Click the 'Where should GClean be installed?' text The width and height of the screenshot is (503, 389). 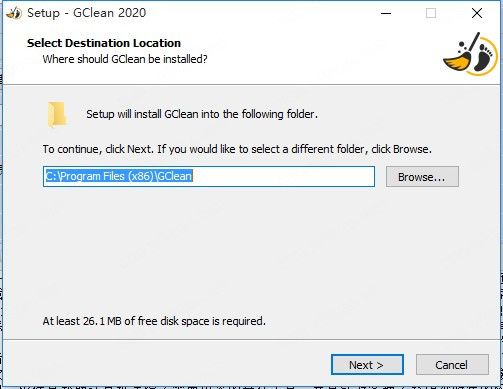click(125, 59)
